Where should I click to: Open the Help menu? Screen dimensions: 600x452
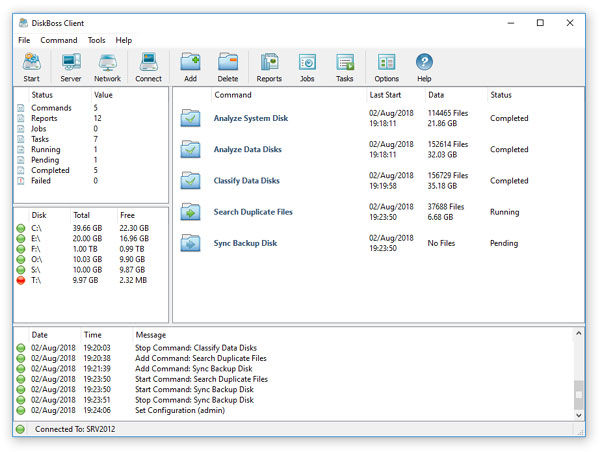[x=124, y=40]
